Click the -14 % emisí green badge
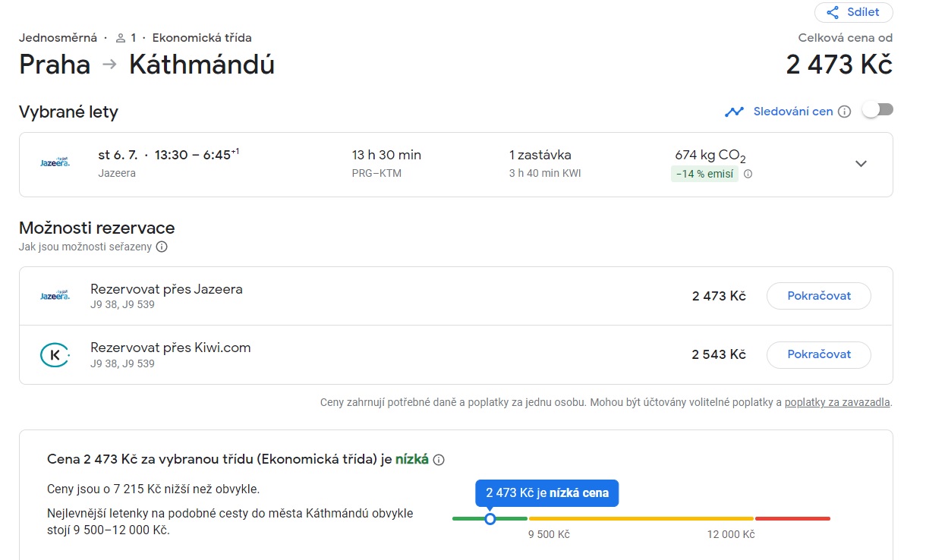 pyautogui.click(x=704, y=174)
